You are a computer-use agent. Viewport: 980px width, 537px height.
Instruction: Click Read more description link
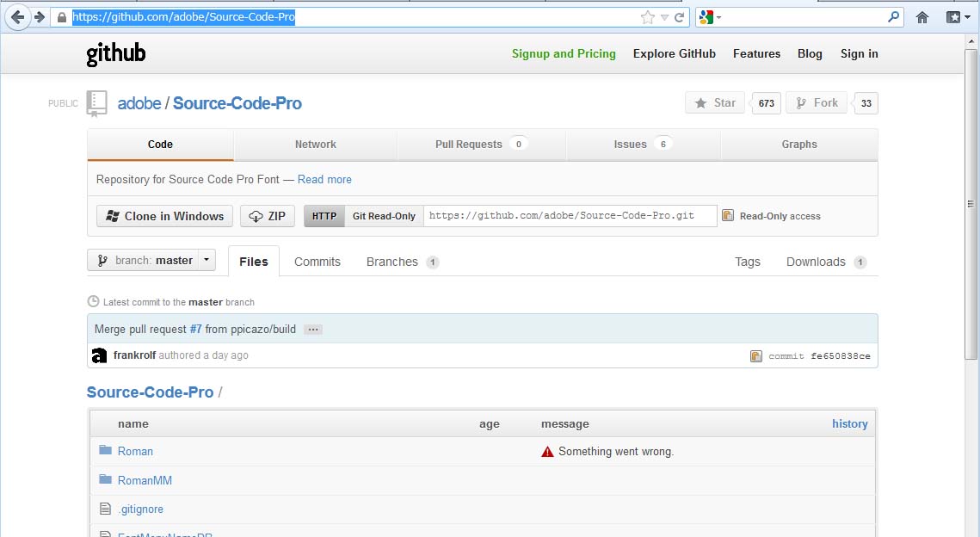pos(324,179)
